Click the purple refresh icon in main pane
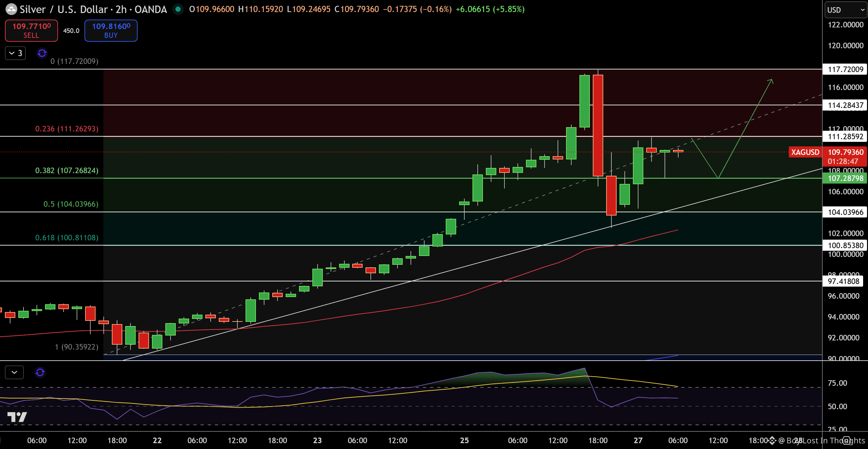The width and height of the screenshot is (868, 449). pos(42,53)
